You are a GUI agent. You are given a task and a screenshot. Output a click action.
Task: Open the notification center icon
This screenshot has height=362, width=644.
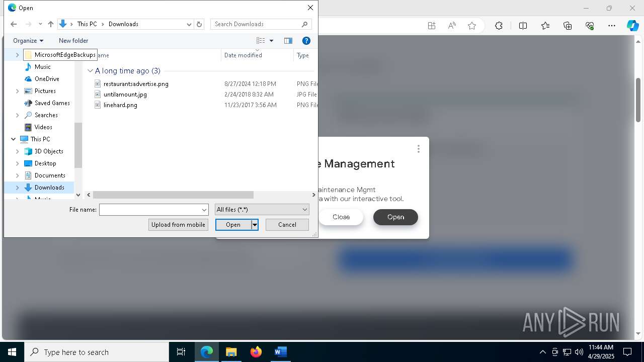click(627, 352)
